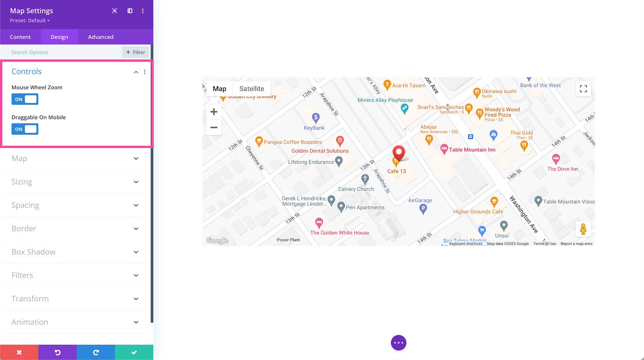Open the Preset: Default dropdown
Screen dimensions: 644x360
(29, 20)
